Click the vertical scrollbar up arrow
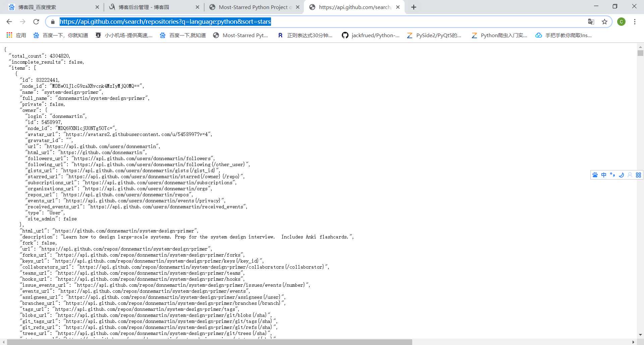The width and height of the screenshot is (644, 345). [640, 47]
